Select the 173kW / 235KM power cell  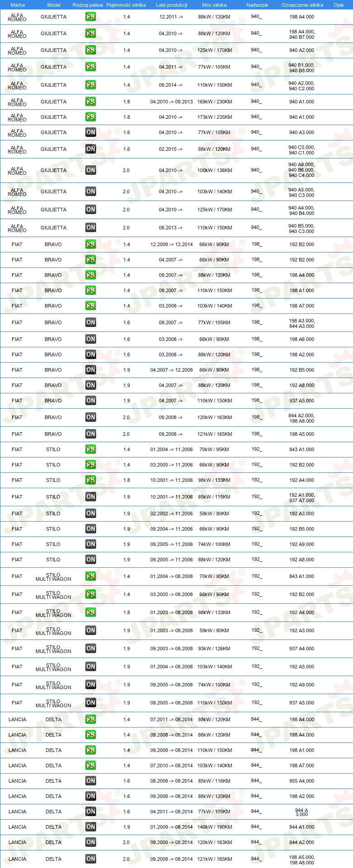[214, 117]
